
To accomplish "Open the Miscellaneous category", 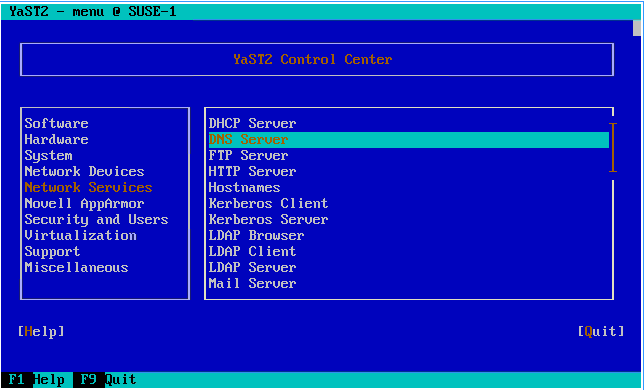I will (x=76, y=268).
